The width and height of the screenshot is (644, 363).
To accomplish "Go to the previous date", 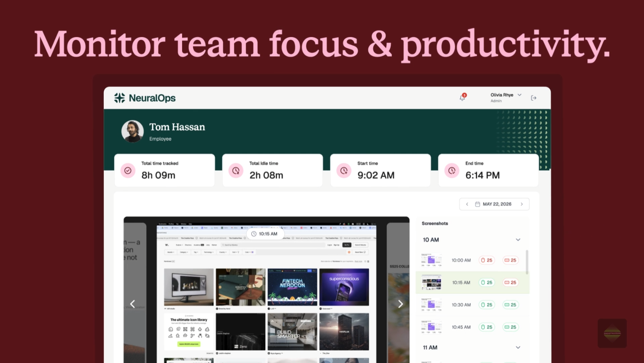I will [467, 204].
